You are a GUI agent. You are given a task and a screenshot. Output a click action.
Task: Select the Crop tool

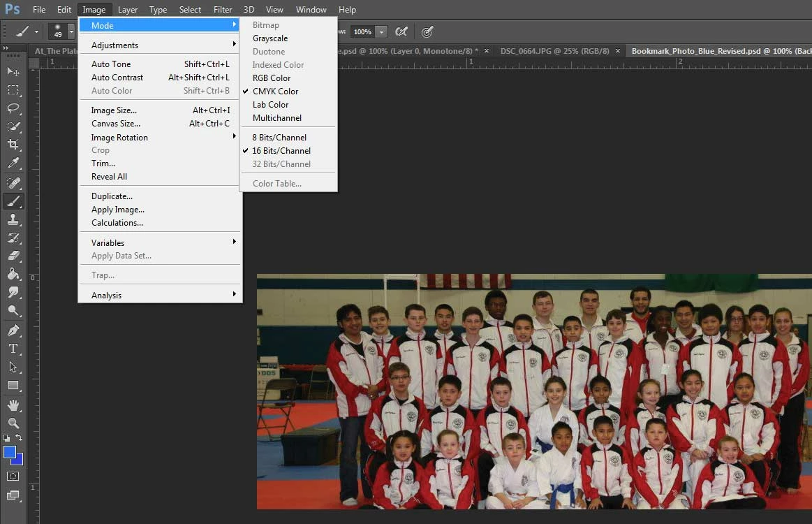pos(13,145)
